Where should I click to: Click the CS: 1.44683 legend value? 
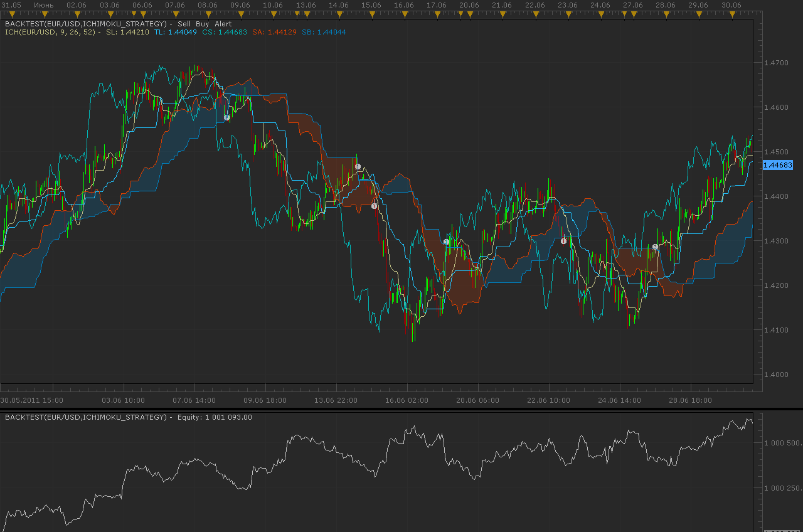click(225, 32)
